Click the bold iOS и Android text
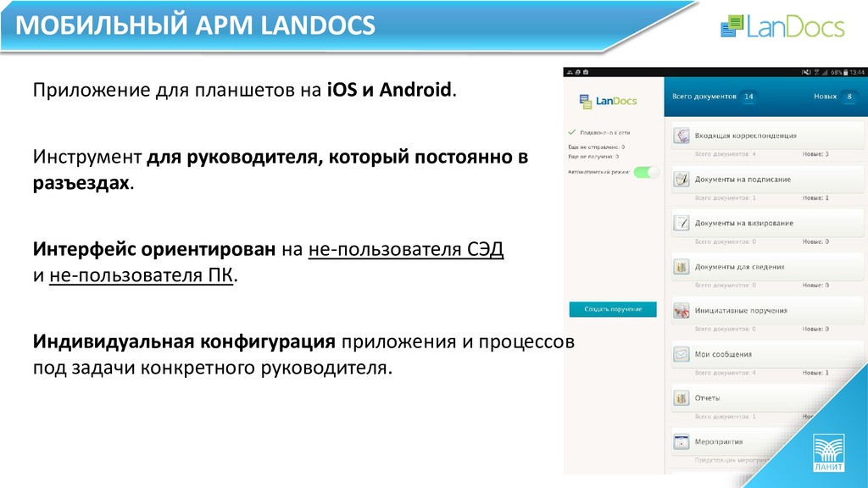The height and width of the screenshot is (488, 868). [388, 90]
